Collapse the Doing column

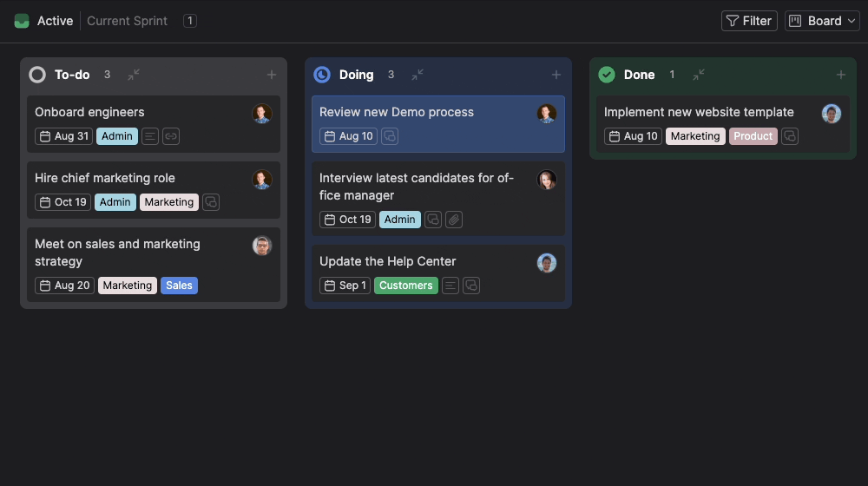tap(418, 75)
